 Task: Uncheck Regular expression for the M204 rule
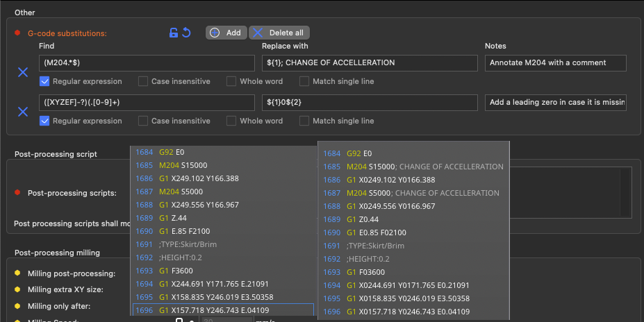44,81
